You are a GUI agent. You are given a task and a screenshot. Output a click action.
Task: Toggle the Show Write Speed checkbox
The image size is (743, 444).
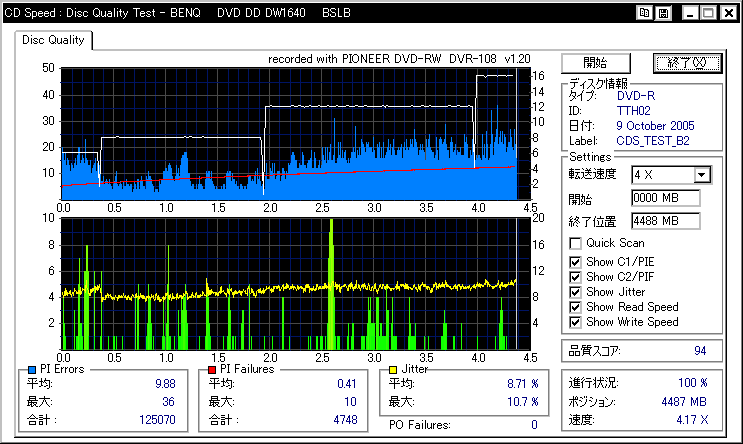(x=575, y=322)
